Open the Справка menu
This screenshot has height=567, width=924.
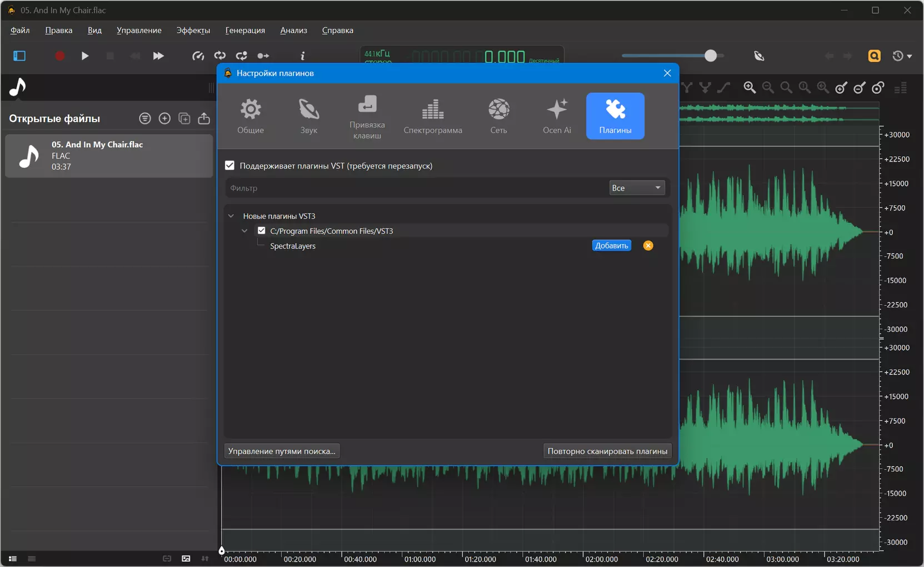[x=337, y=30]
